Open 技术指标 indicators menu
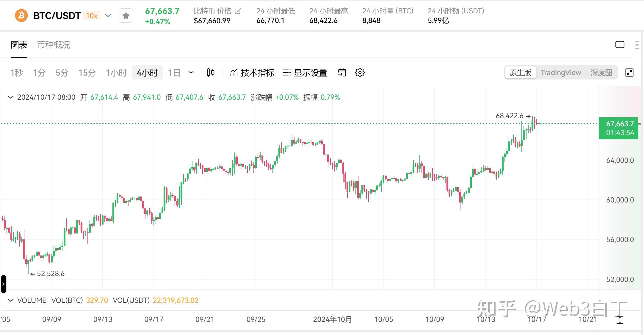The width and height of the screenshot is (644, 335). coord(252,73)
